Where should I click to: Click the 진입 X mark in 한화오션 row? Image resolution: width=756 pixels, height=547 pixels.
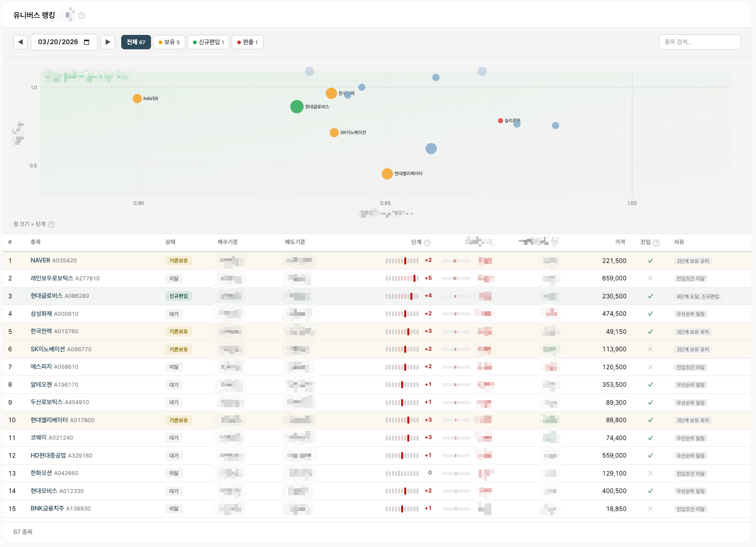pyautogui.click(x=650, y=474)
